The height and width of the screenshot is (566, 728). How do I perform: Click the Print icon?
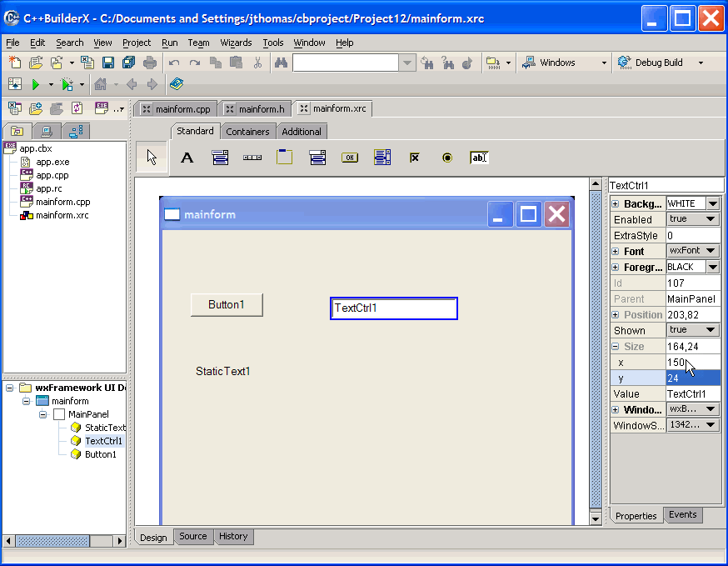pos(149,63)
